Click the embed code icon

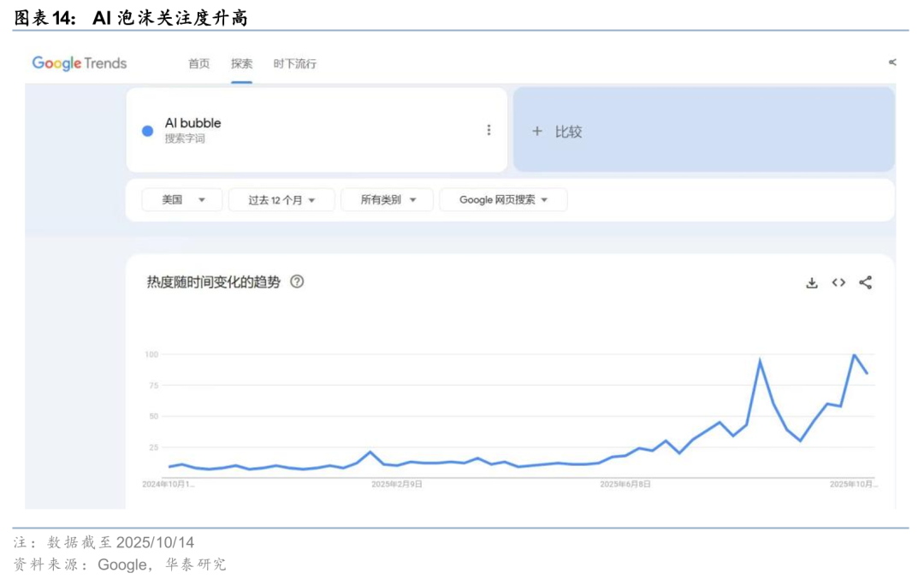pos(838,283)
